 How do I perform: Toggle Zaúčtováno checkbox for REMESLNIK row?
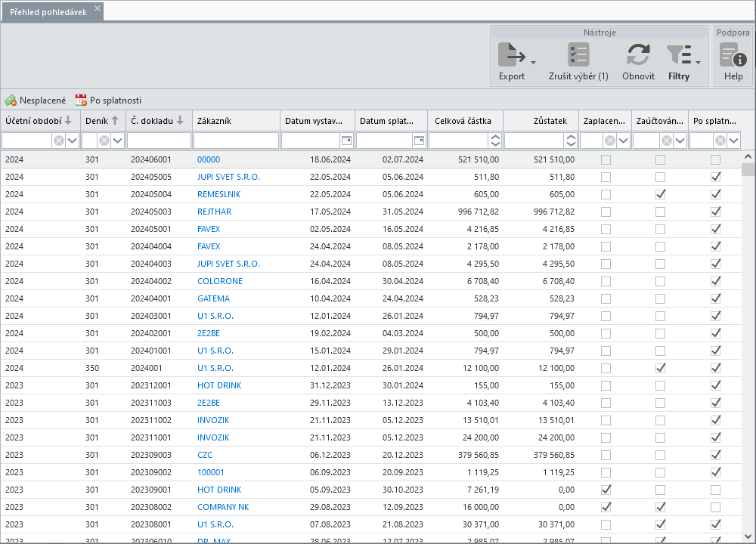[661, 194]
